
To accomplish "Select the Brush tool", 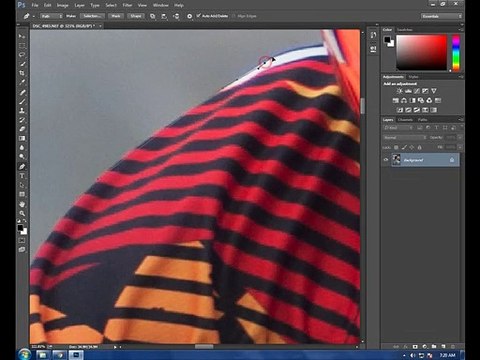I will pyautogui.click(x=22, y=101).
